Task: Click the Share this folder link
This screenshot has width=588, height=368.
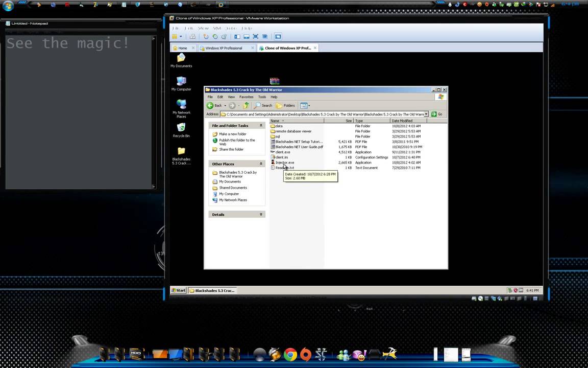Action: [231, 149]
